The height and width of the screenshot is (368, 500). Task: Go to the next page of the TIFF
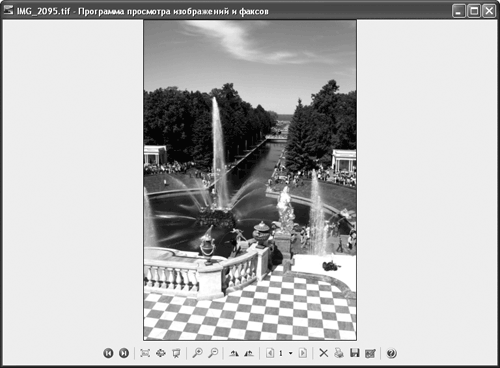point(303,353)
